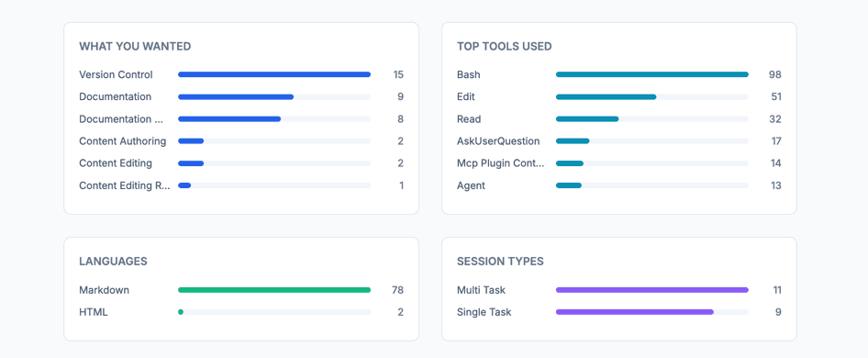Screen dimensions: 868x358
Task: Click the value 17 beside AskUserQuestion
Action: [776, 140]
